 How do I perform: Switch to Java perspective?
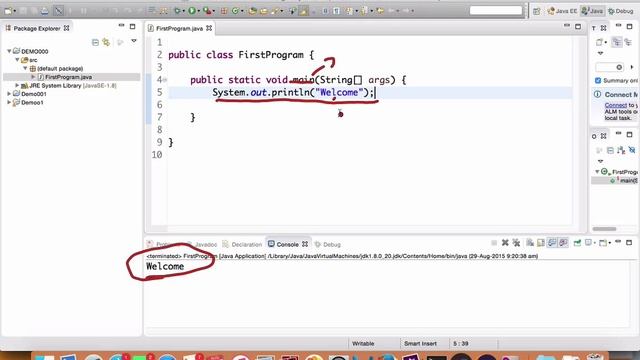[x=592, y=11]
